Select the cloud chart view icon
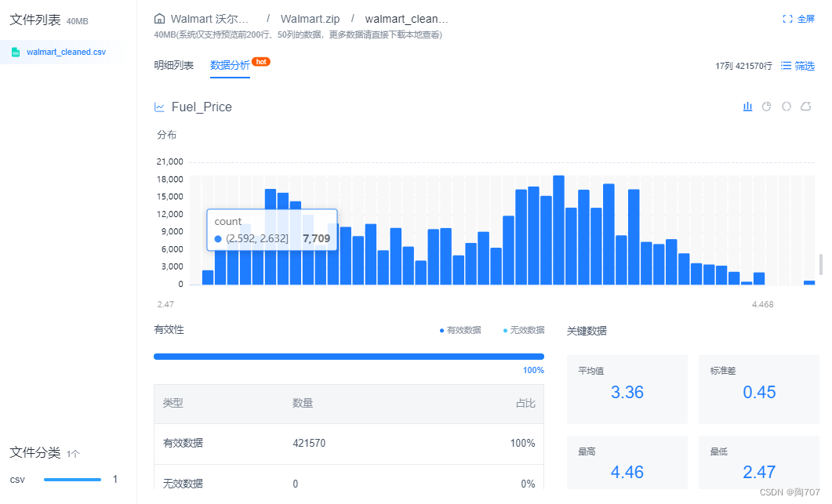This screenshot has width=832, height=504. point(806,107)
